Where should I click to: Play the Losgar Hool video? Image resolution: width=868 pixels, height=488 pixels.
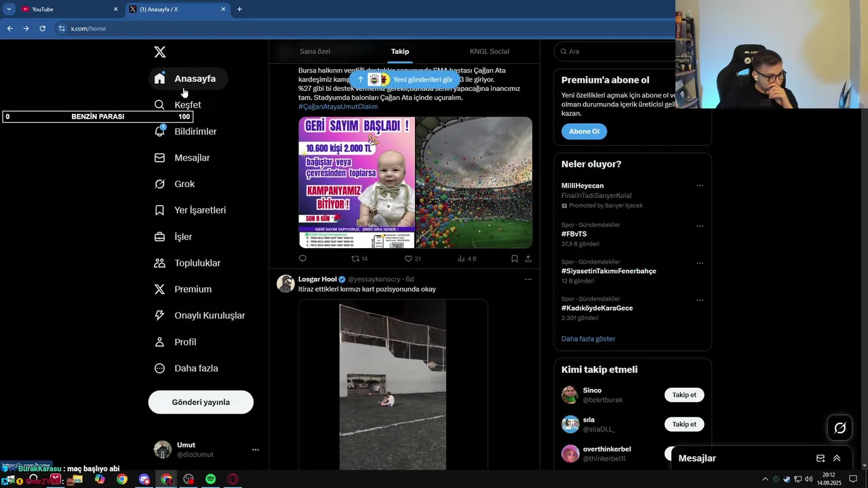coord(393,386)
